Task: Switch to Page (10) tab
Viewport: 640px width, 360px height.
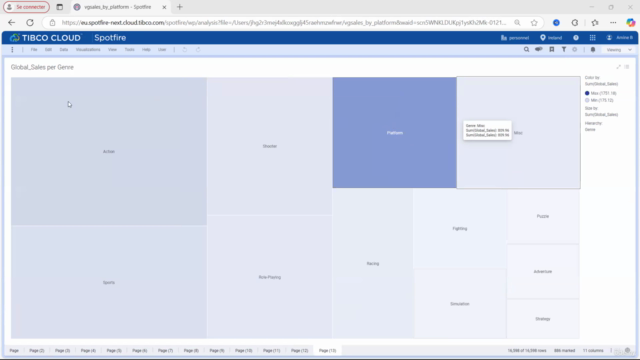Action: 244,350
